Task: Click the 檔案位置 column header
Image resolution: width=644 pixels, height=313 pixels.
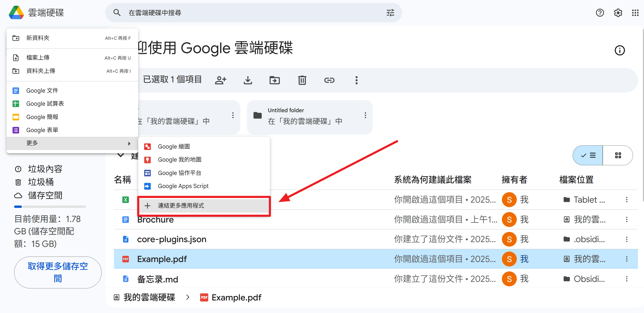Action: coord(577,180)
